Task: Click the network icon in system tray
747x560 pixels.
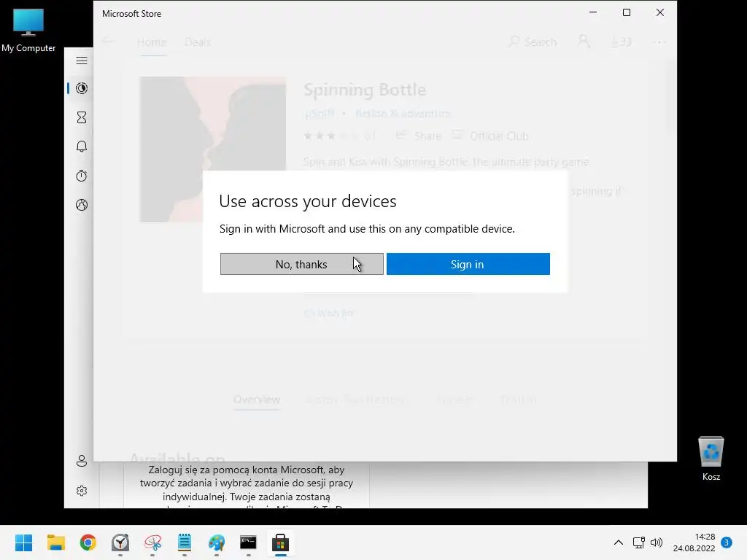Action: [638, 542]
